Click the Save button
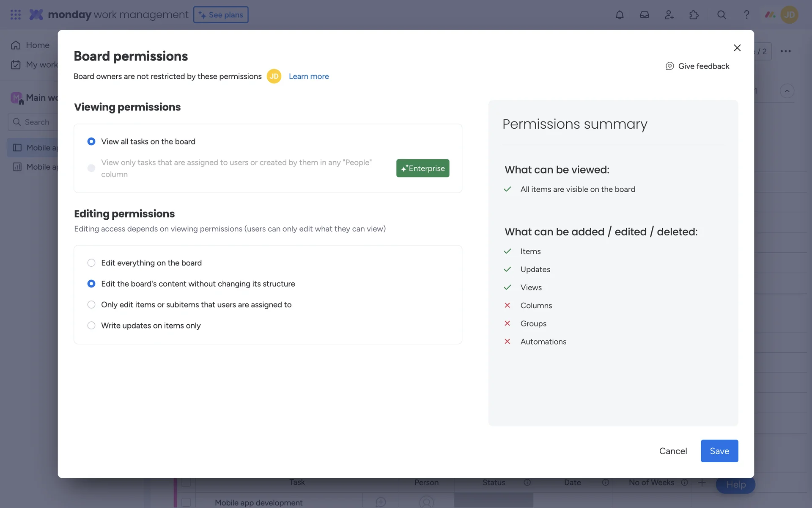The image size is (812, 508). pos(719,451)
